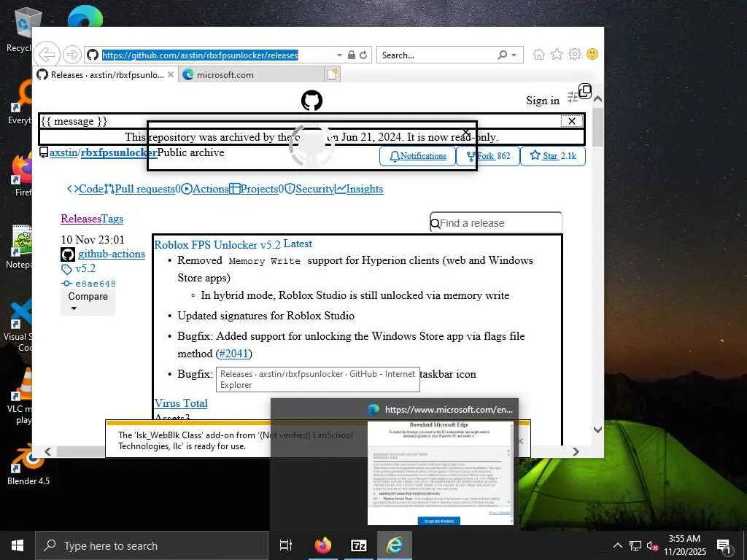Click the IE Home icon
The width and height of the screenshot is (747, 560).
pos(539,54)
